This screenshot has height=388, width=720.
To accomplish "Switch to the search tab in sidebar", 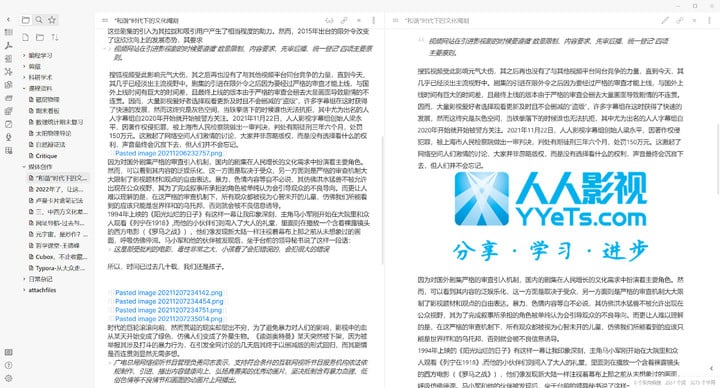I will (x=39, y=20).
